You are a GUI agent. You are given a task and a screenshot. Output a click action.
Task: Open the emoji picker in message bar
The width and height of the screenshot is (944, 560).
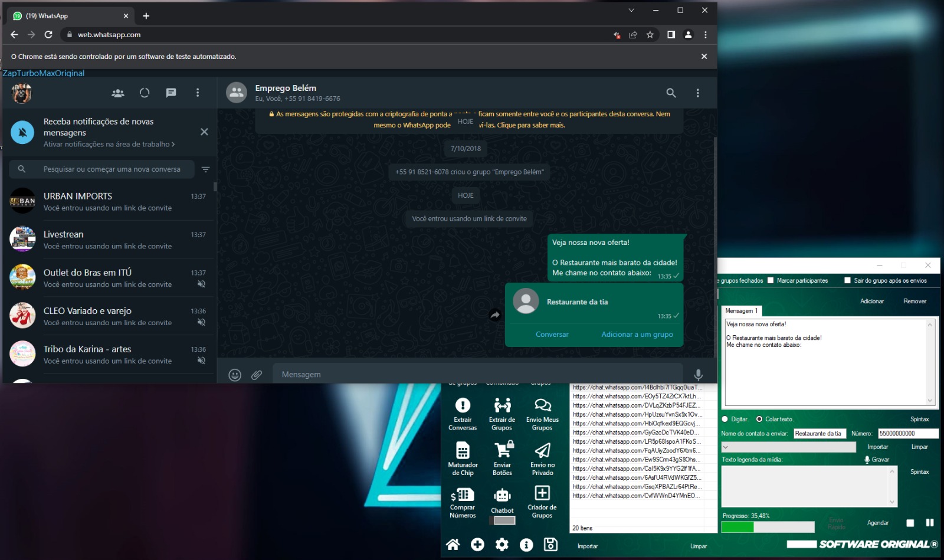pos(235,375)
